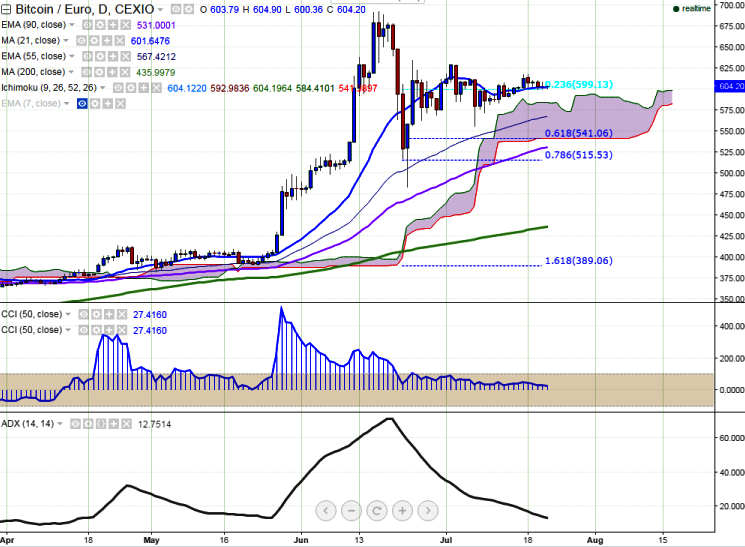Remove the EMA (7, close) indicator
Viewport: 745px width, 547px height.
120,104
